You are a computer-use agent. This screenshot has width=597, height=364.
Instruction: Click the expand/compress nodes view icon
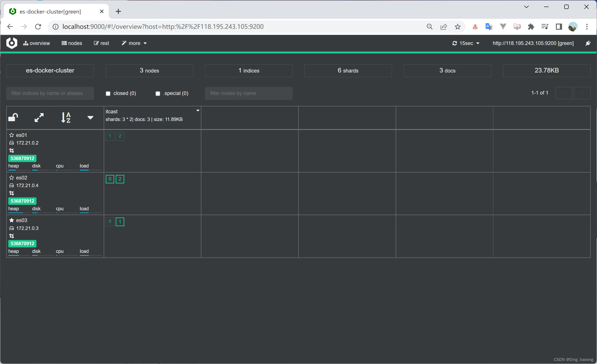tap(39, 117)
